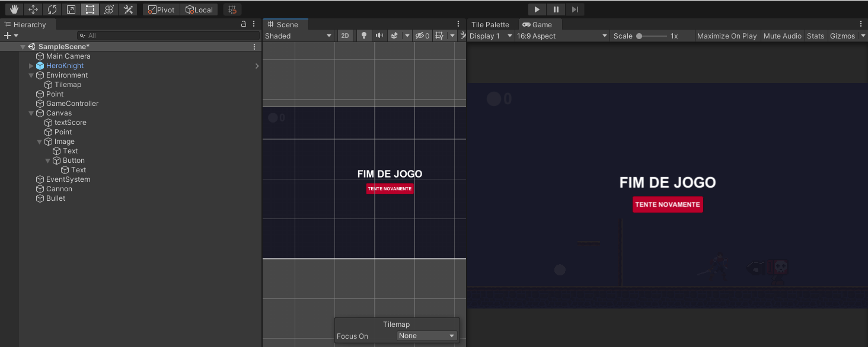868x347 pixels.
Task: Open Game view options kebab menu
Action: (861, 24)
